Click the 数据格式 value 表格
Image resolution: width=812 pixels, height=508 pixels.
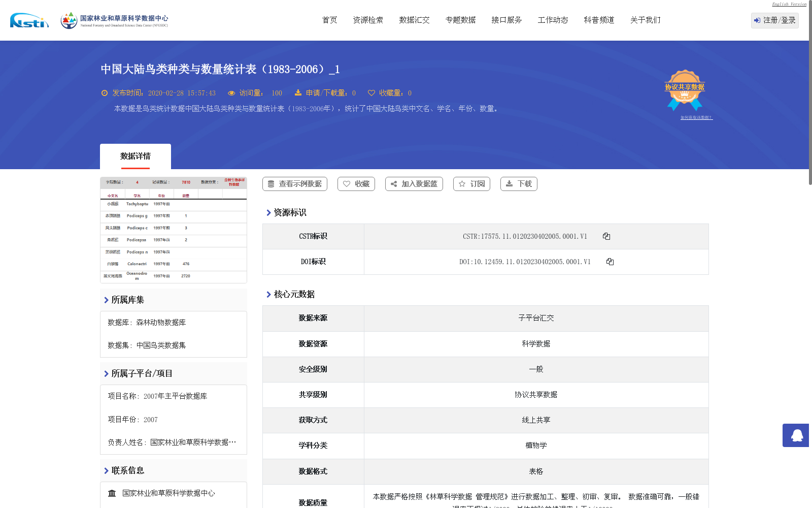[x=536, y=471]
